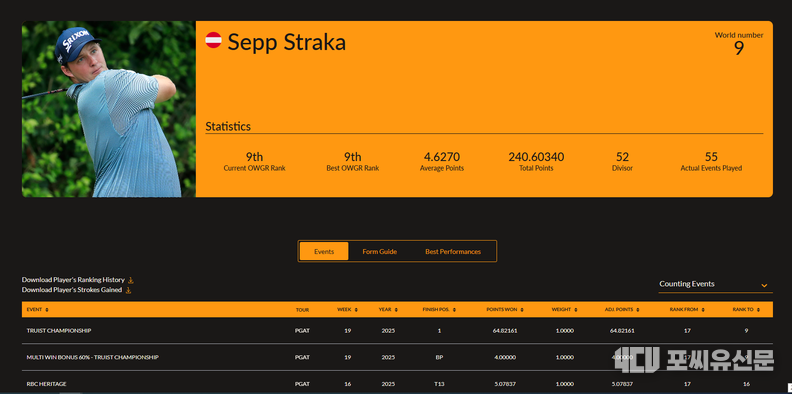Image resolution: width=792 pixels, height=394 pixels.
Task: Open Download Player's Strokes Gained link
Action: pos(72,290)
